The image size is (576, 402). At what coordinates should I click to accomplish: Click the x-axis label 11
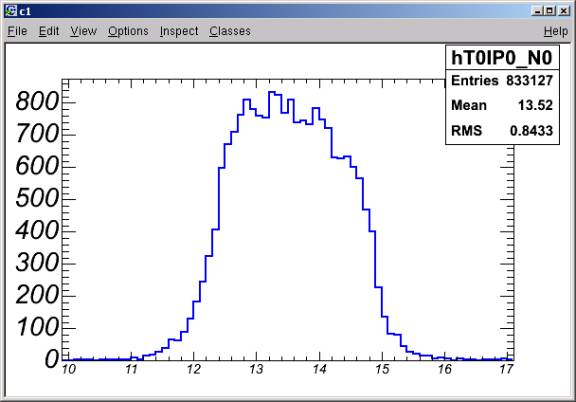[x=132, y=369]
